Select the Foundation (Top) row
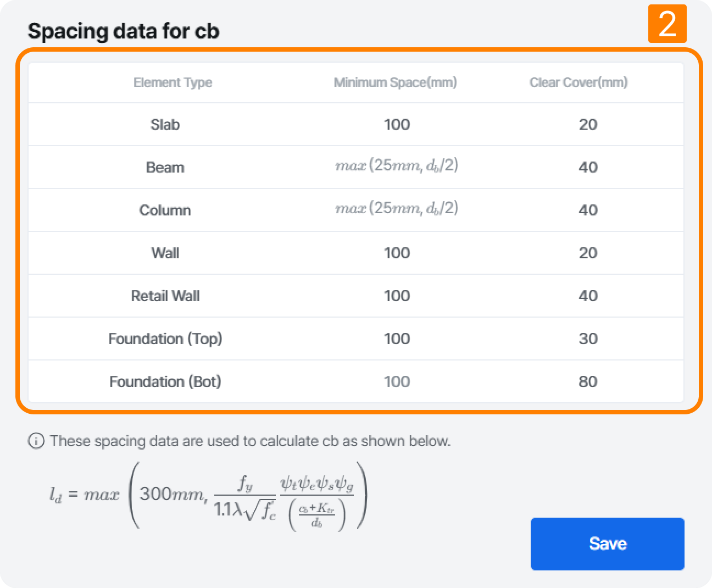 pos(165,339)
